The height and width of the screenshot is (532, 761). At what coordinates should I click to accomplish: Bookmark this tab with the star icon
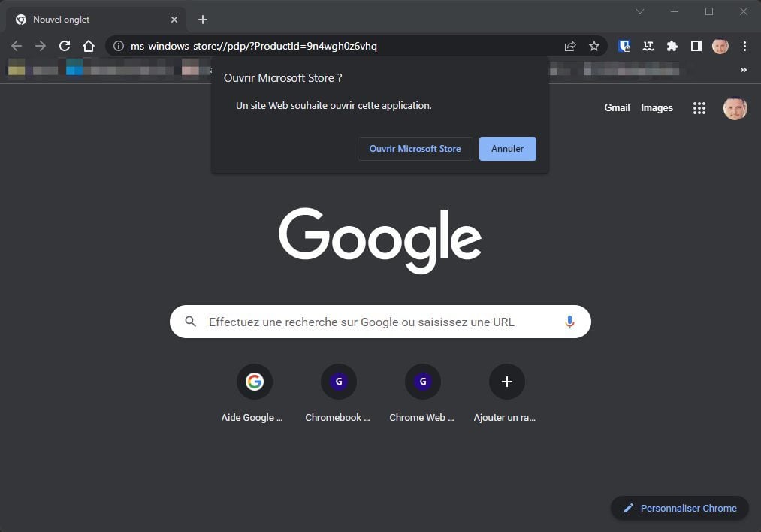[x=594, y=46]
